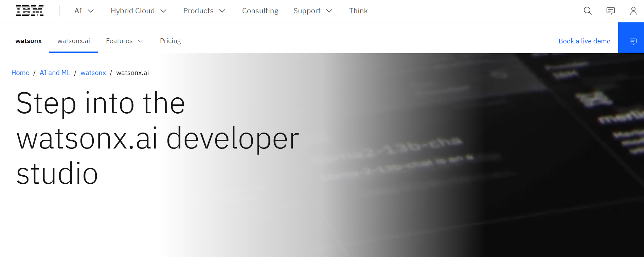Viewport: 644px width, 257px height.
Task: Expand the Features dropdown chevron
Action: click(140, 41)
